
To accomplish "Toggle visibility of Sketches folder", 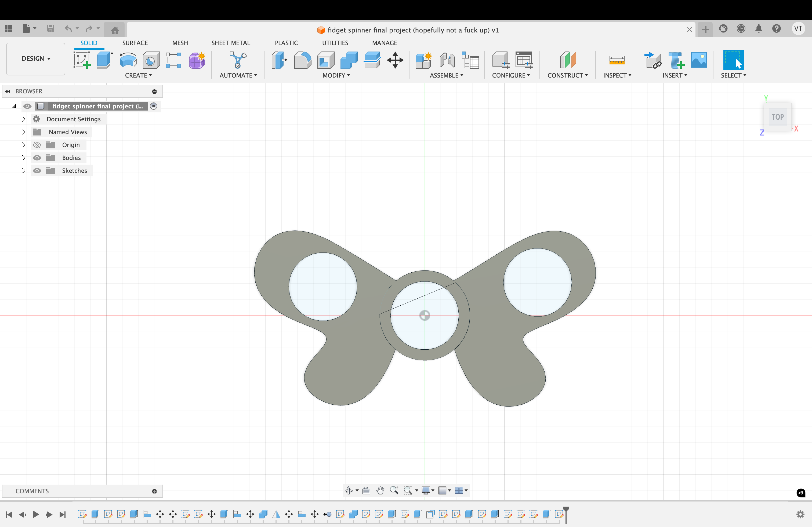I will coord(37,171).
